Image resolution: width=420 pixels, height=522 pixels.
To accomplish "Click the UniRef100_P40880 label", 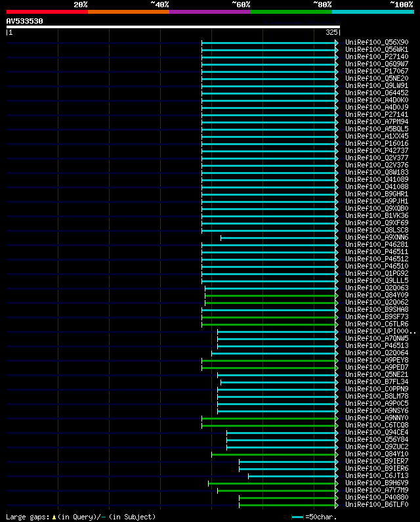I will [377, 497].
